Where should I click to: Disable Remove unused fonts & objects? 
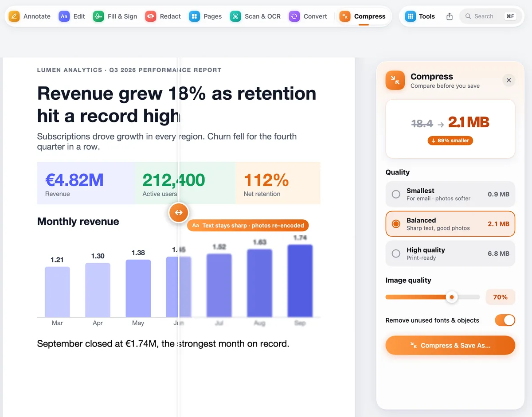(505, 320)
